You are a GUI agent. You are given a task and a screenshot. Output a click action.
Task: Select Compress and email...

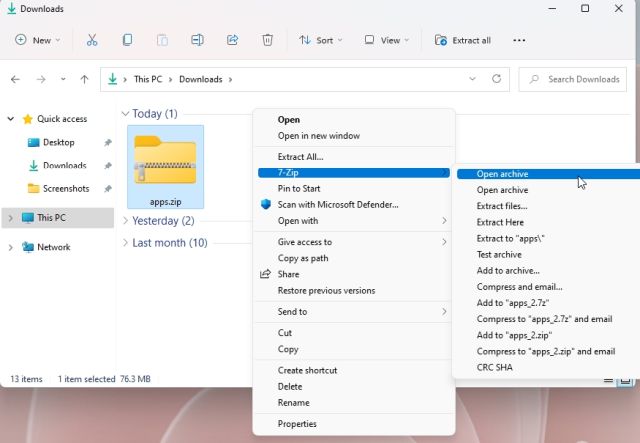[548, 287]
